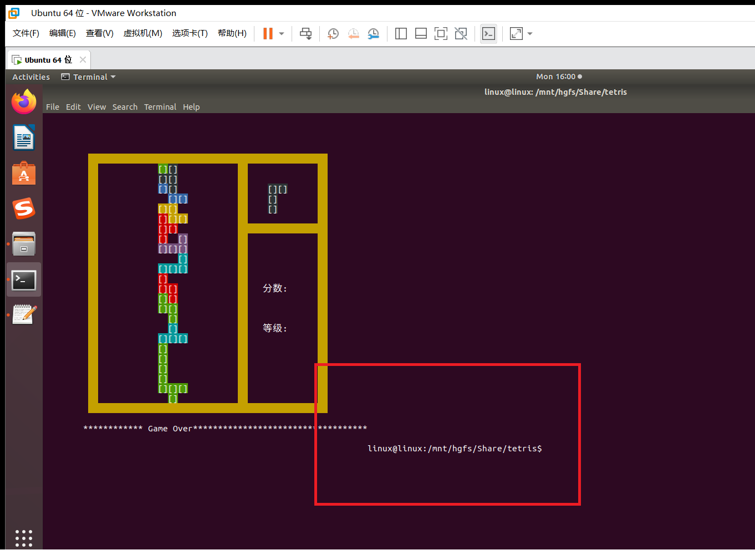Toggle the thumbnail bar view icon

tap(421, 34)
